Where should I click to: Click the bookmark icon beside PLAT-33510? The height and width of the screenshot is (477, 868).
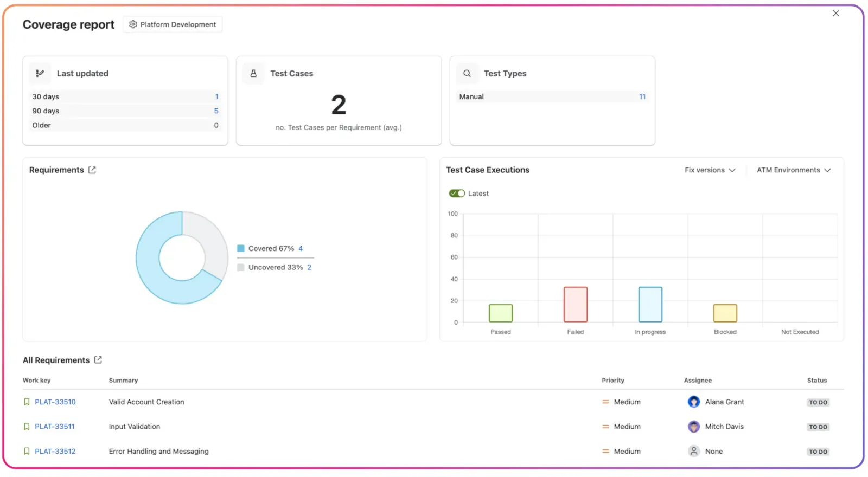(x=27, y=402)
